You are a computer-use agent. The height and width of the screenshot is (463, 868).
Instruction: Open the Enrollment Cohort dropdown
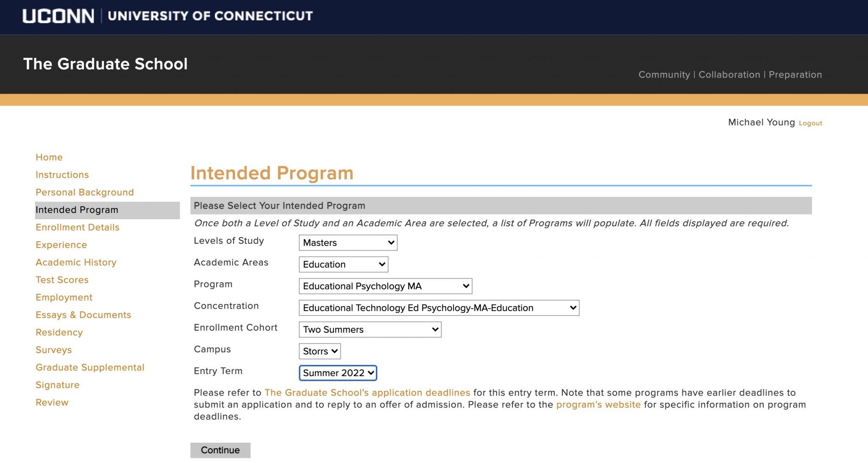(x=370, y=329)
